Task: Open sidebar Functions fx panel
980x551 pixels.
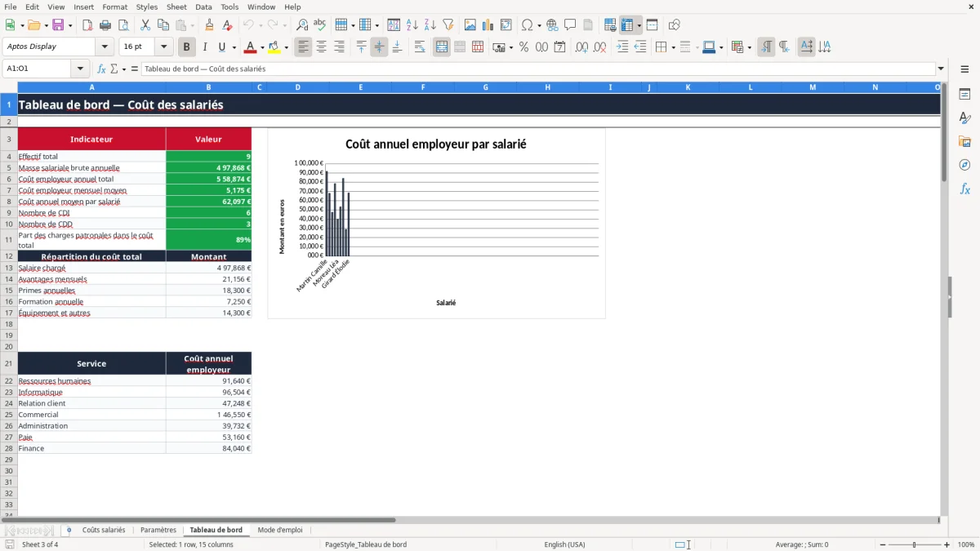Action: click(964, 189)
